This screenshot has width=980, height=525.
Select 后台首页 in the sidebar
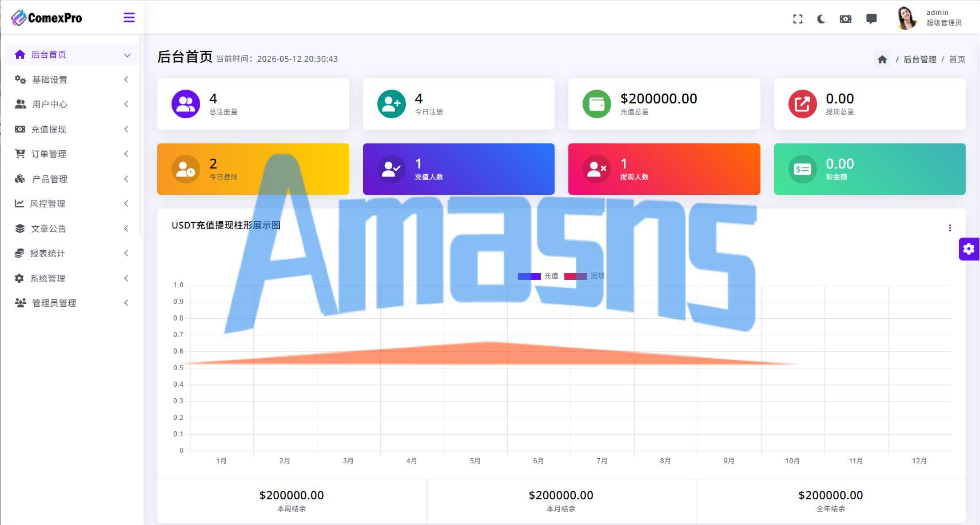click(72, 54)
